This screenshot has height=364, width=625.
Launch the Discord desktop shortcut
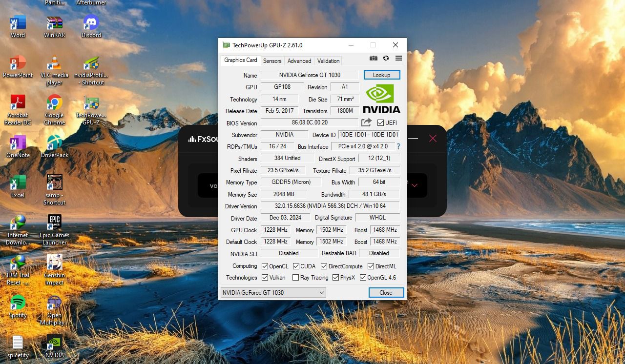click(x=91, y=26)
